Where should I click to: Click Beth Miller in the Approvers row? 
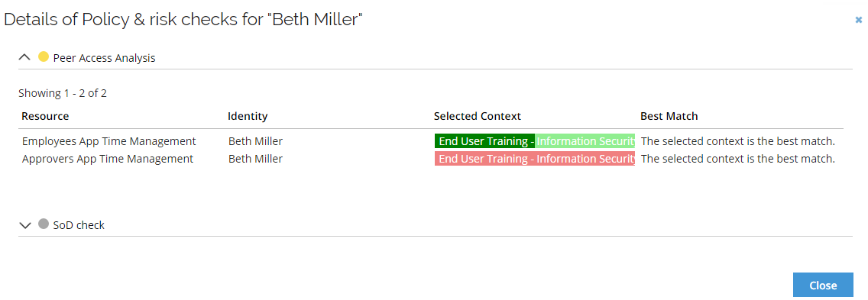tap(255, 159)
